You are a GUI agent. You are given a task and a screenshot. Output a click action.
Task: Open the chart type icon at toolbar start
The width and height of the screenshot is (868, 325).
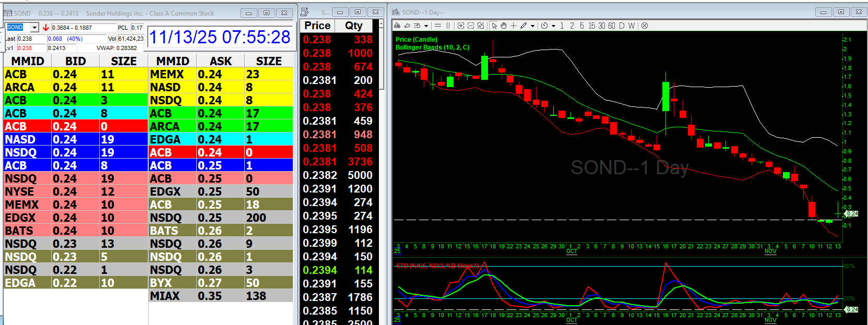(398, 26)
